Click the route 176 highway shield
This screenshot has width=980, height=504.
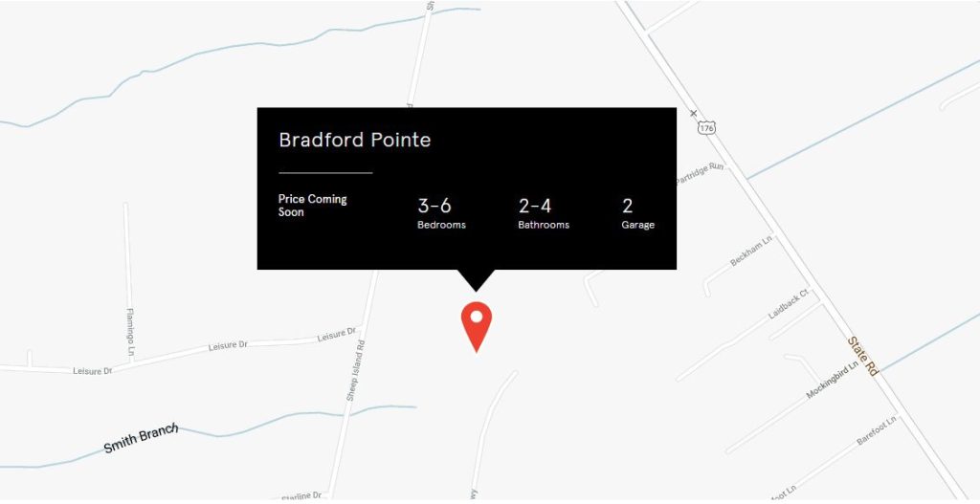(x=706, y=128)
